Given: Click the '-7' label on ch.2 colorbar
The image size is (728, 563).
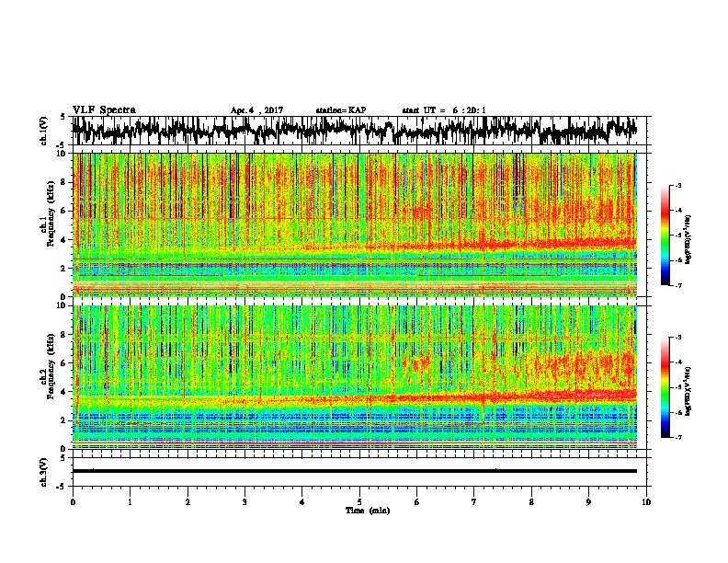Looking at the screenshot, I should [678, 438].
